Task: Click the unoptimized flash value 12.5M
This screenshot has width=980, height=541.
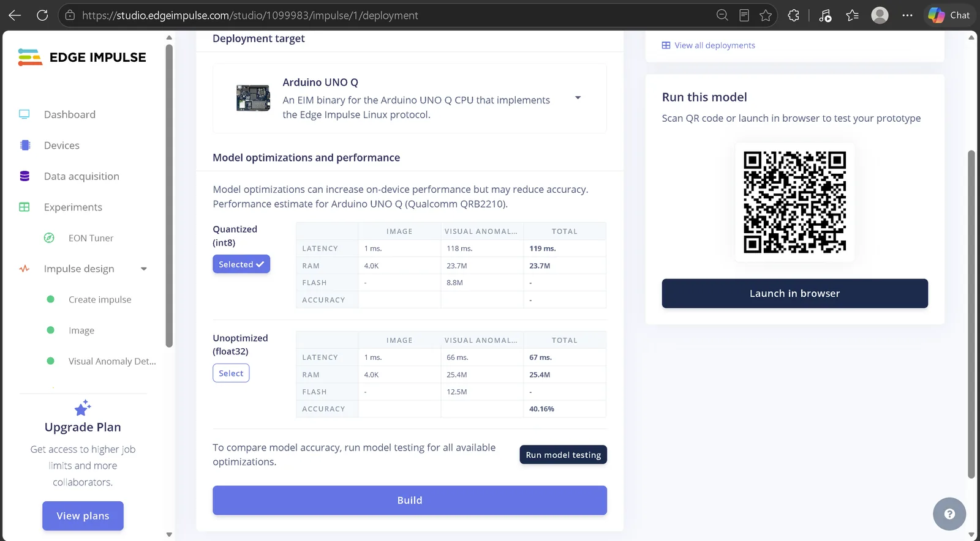Action: [457, 392]
